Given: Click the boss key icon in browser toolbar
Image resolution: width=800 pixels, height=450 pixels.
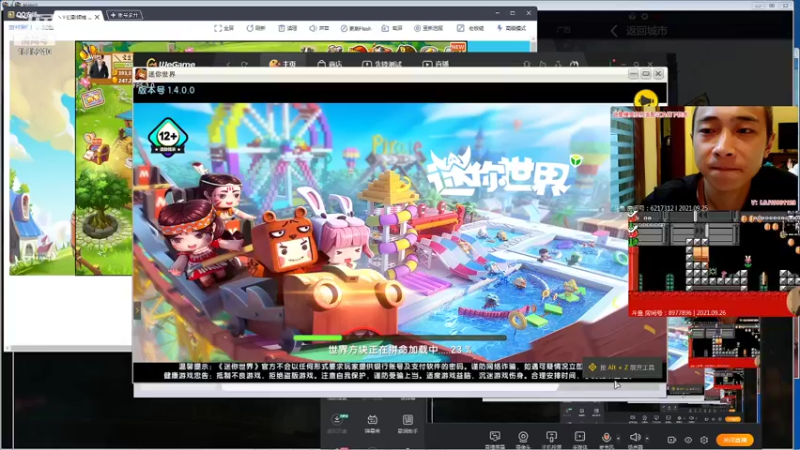Looking at the screenshot, I should coord(460,28).
